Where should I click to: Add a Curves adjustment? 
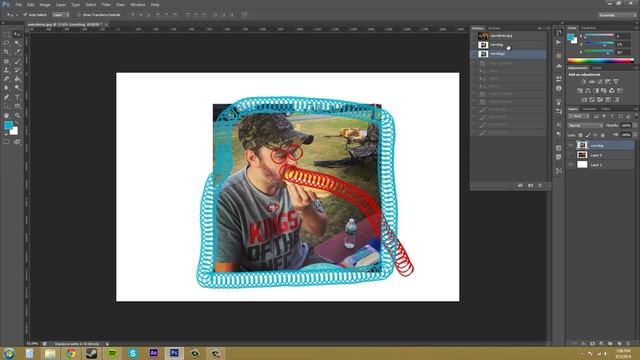[x=599, y=82]
